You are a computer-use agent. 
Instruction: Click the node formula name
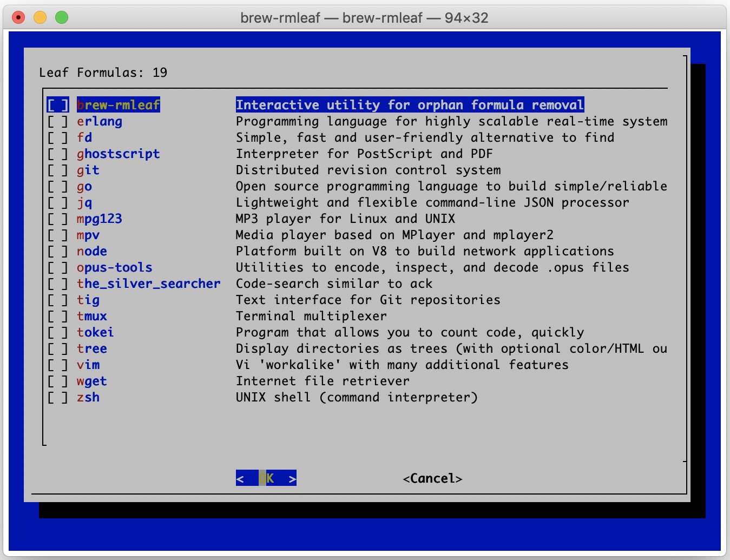coord(92,251)
